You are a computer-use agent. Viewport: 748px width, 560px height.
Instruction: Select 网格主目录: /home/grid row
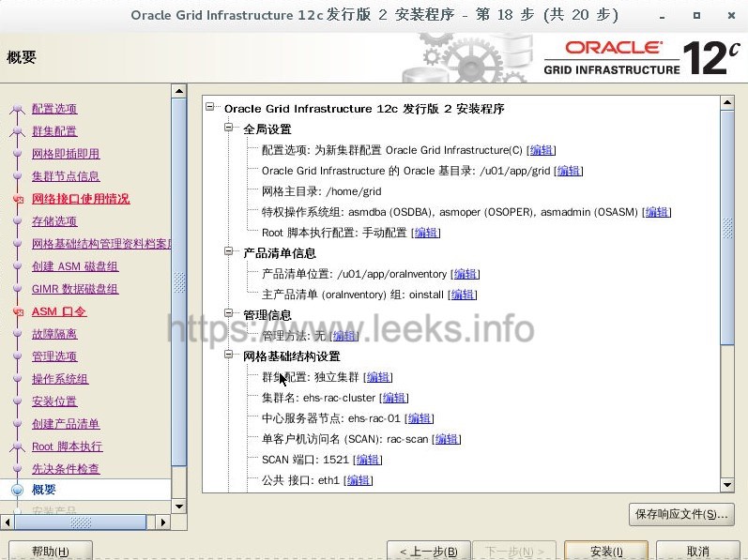322,191
